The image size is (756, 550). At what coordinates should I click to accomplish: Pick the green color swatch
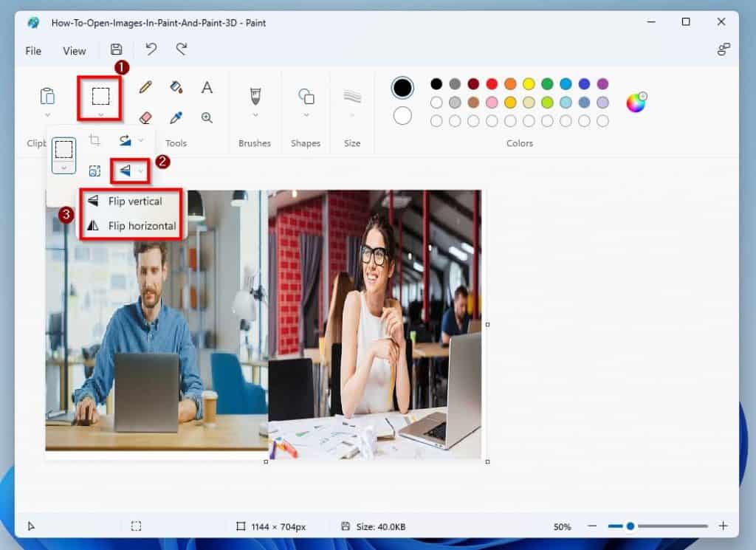coord(547,84)
